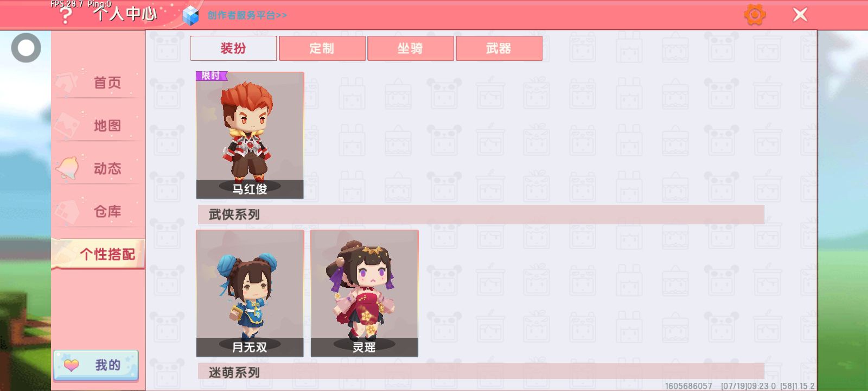Select the 武器 tab

(x=499, y=48)
